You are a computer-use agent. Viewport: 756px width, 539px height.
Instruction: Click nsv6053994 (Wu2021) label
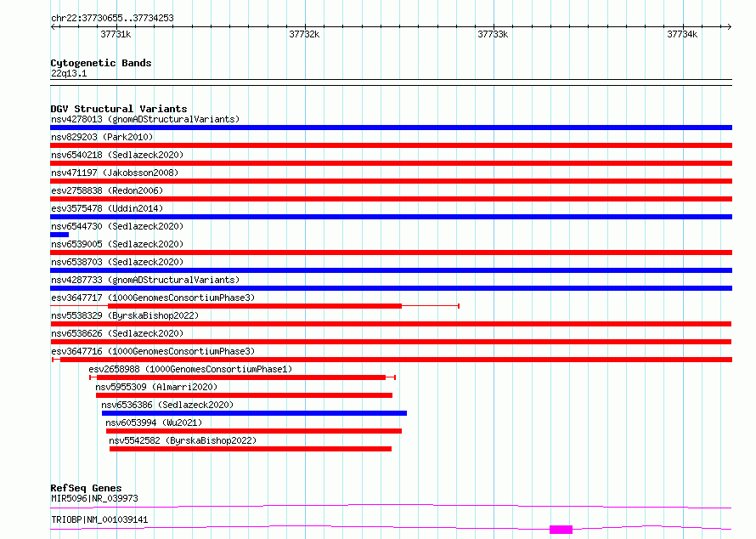pyautogui.click(x=154, y=423)
